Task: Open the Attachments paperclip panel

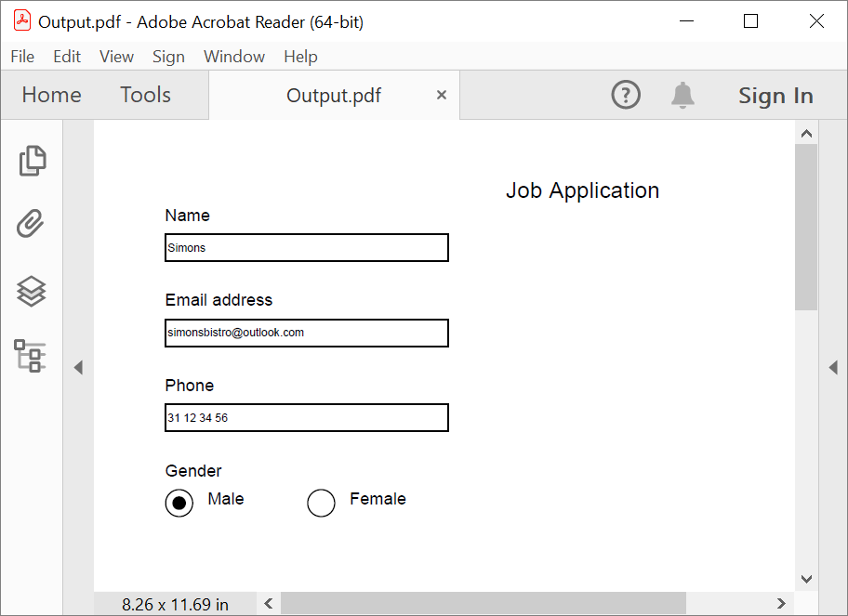Action: tap(31, 223)
